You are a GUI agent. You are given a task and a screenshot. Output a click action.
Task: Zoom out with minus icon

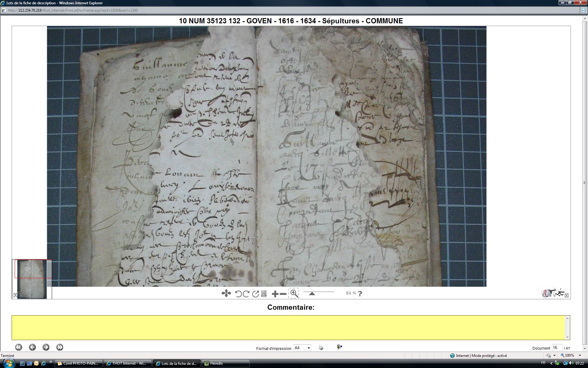[283, 294]
